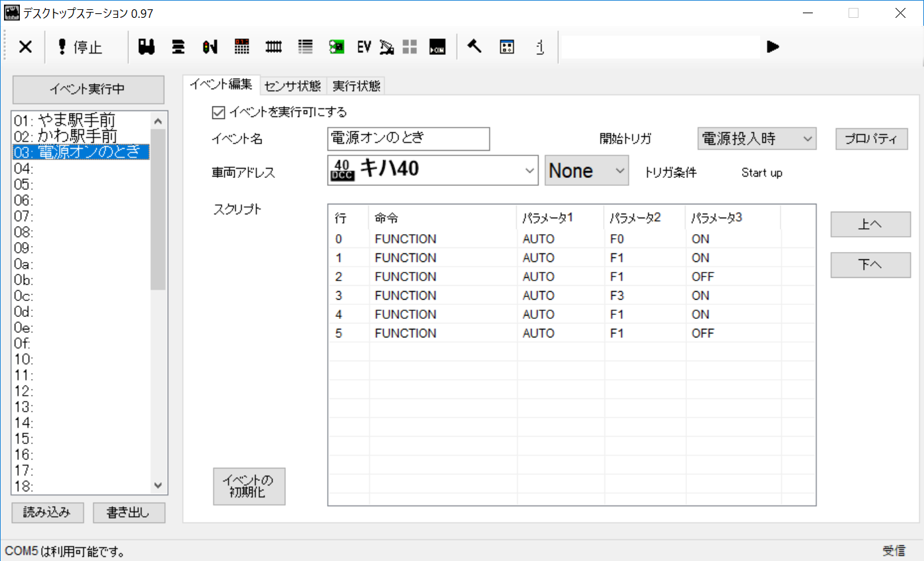
Task: Open the hammer tools icon
Action: click(x=474, y=47)
